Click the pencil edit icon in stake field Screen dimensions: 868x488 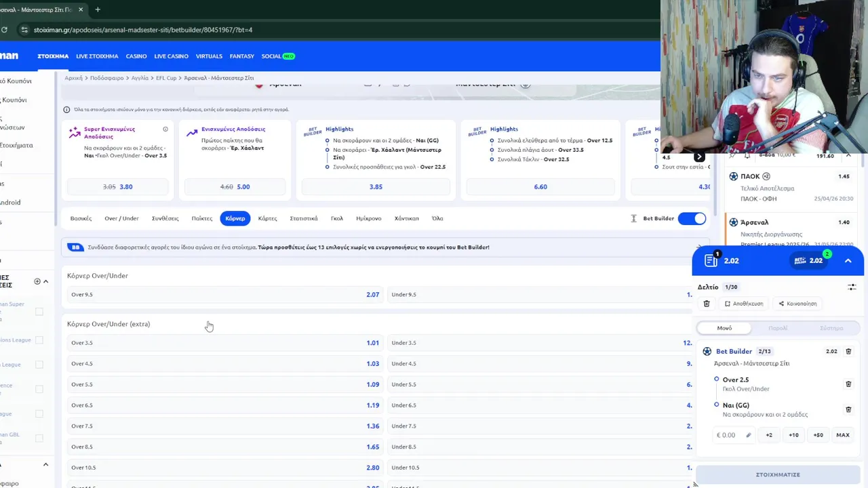pos(749,435)
